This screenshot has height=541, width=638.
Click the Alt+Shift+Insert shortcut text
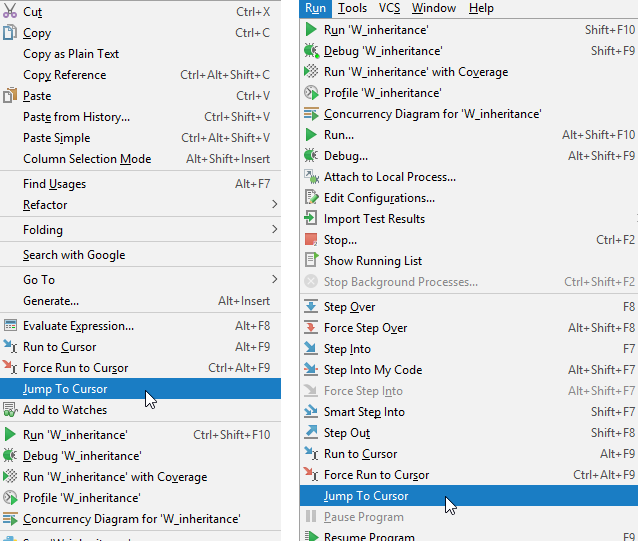228,159
